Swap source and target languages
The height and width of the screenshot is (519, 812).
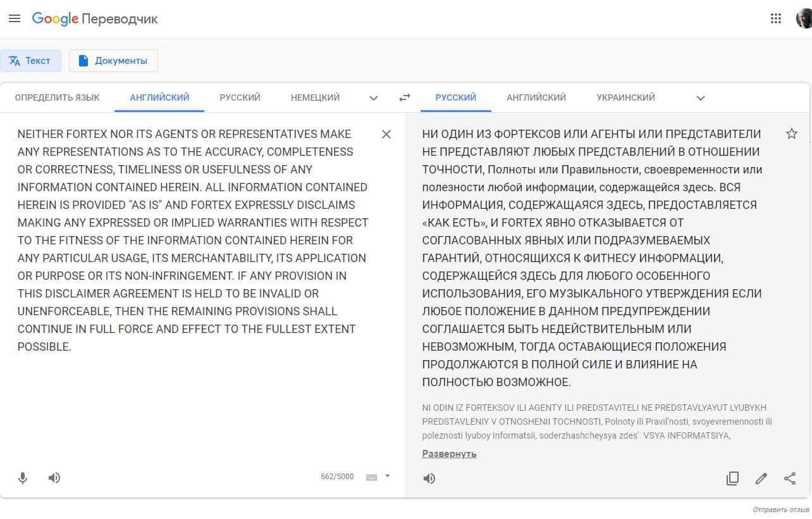click(405, 97)
